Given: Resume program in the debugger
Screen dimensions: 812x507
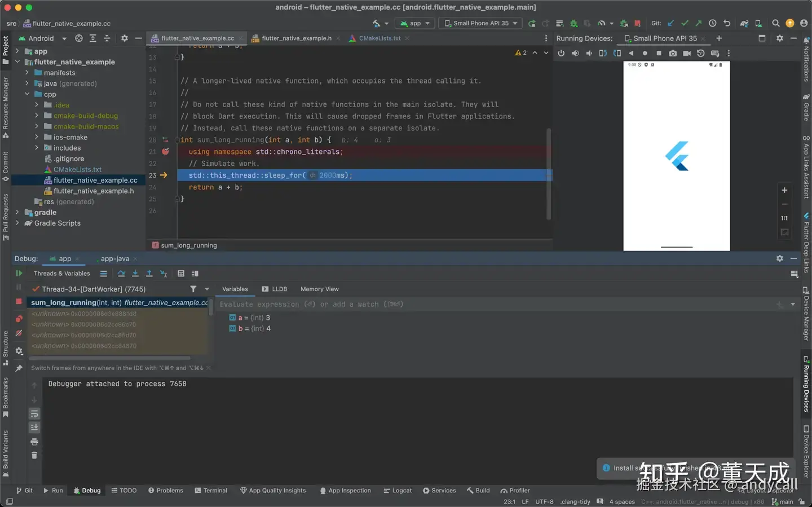Looking at the screenshot, I should (19, 274).
